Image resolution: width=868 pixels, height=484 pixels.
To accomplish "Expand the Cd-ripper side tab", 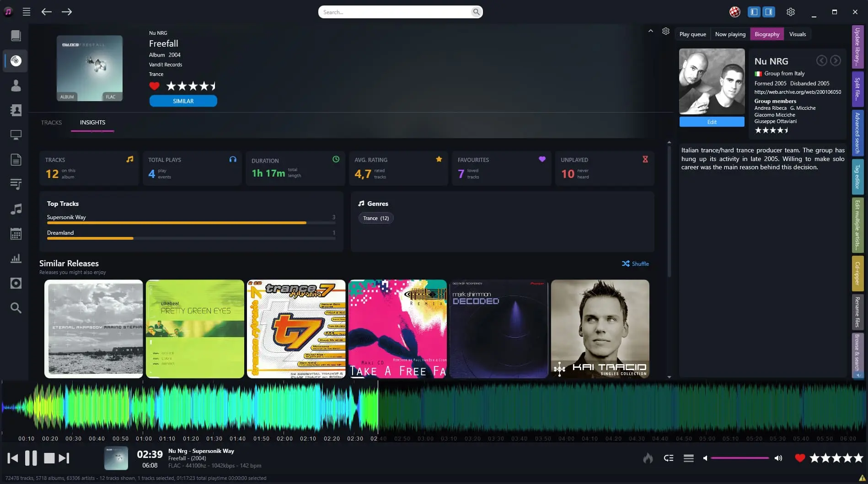I will tap(857, 274).
